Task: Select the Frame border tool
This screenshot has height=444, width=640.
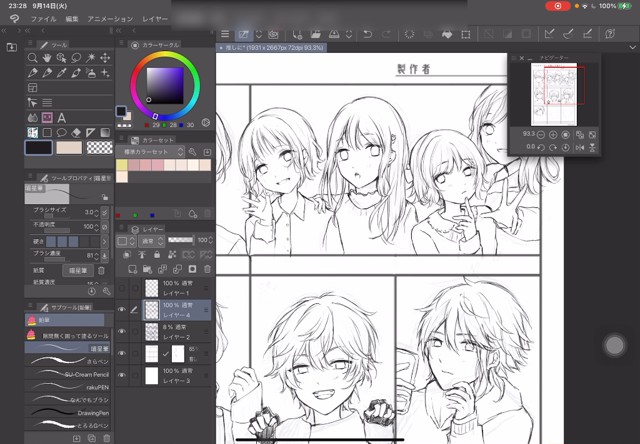Action: 32,88
